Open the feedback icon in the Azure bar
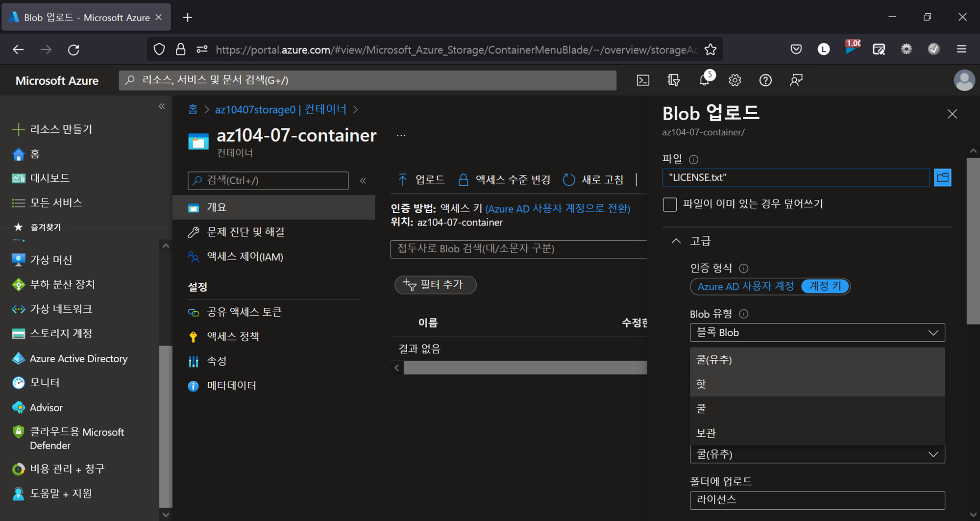The width and height of the screenshot is (980, 521). pyautogui.click(x=796, y=80)
